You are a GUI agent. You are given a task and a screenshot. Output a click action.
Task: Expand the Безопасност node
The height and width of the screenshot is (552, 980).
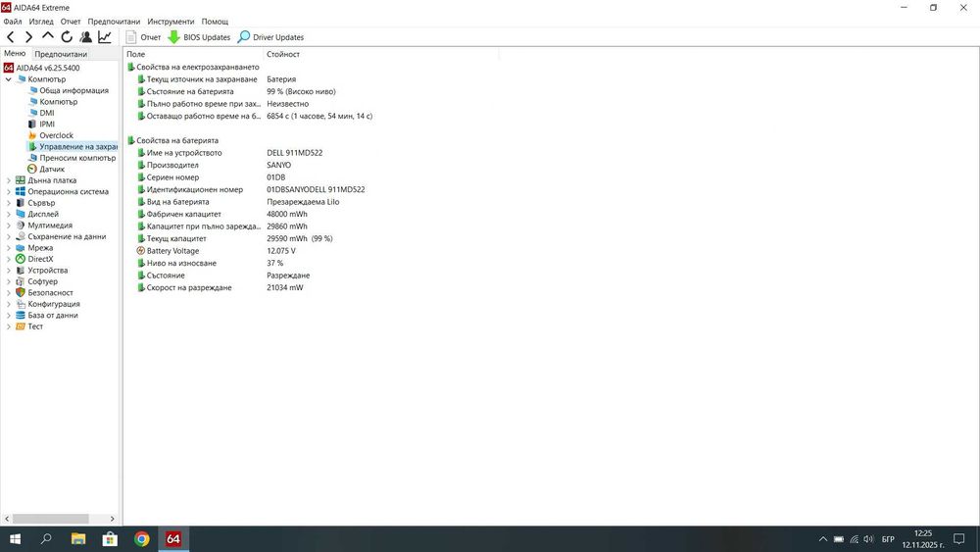(x=8, y=293)
